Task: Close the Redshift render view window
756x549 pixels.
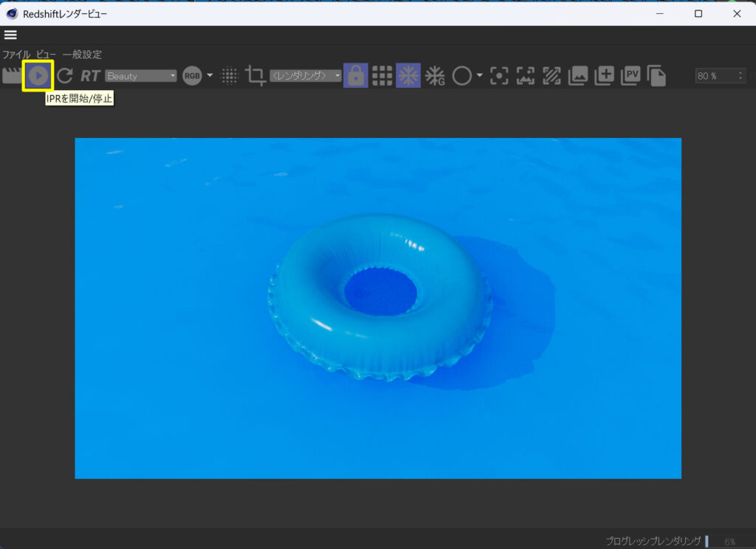Action: point(737,13)
